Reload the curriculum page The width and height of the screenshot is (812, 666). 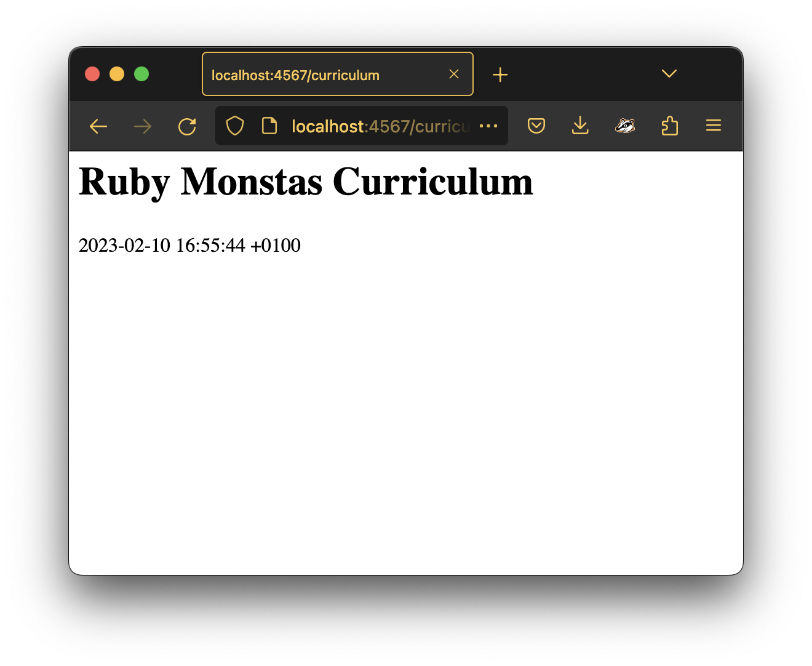point(187,126)
